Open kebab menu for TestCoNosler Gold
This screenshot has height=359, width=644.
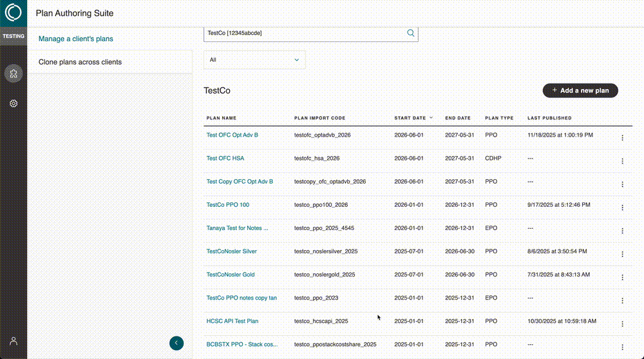coord(622,278)
